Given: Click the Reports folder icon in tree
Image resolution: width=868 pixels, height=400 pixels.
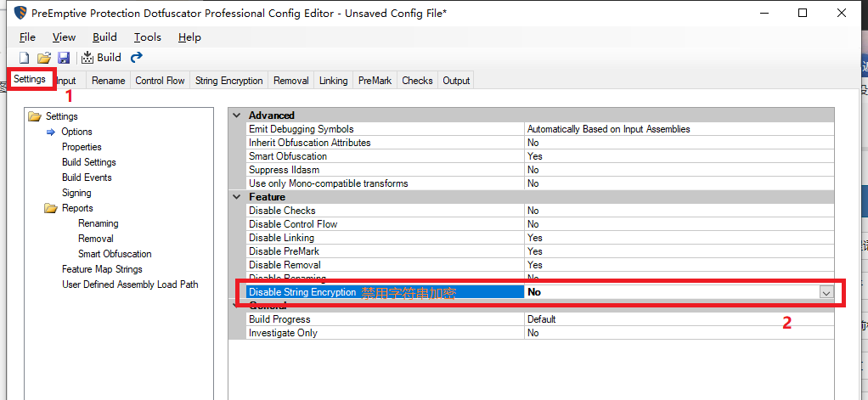Looking at the screenshot, I should 51,208.
